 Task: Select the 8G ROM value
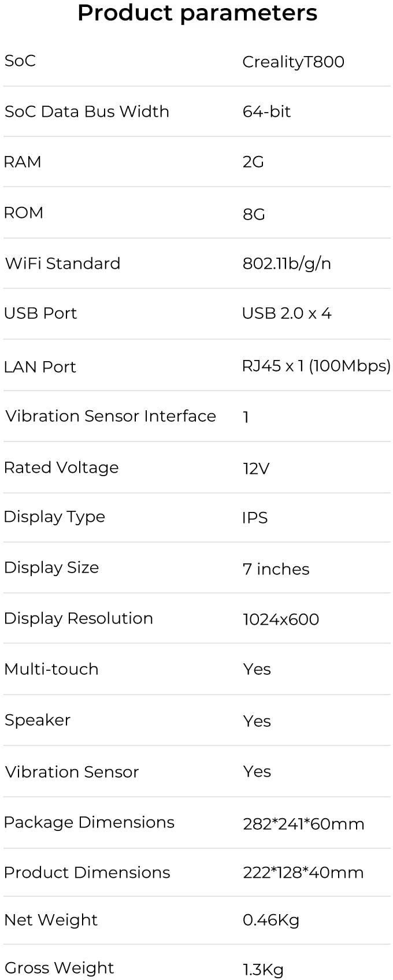[254, 214]
